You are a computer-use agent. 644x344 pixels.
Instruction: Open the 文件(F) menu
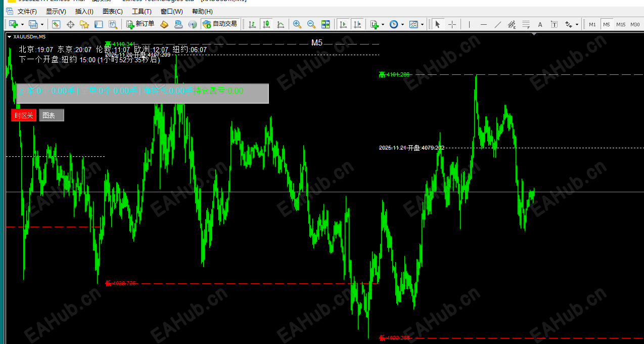(27, 11)
